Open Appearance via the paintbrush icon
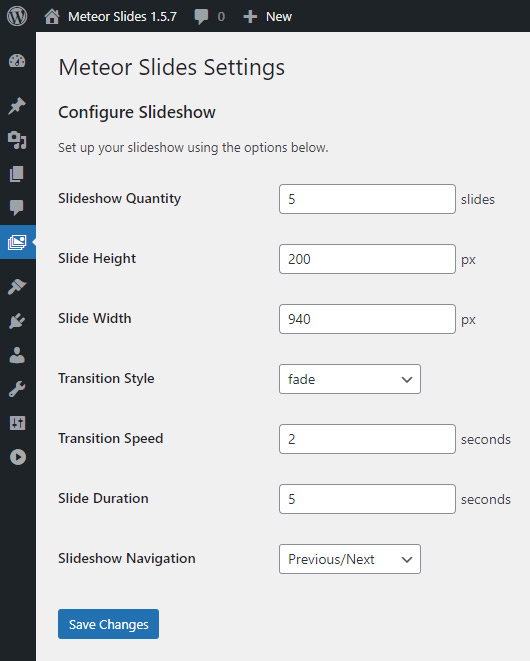This screenshot has width=530, height=661. point(17,287)
